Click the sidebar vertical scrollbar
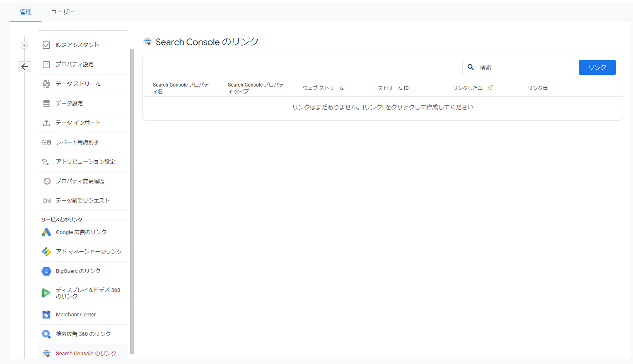Viewport: 633px width, 364px height. point(132,201)
